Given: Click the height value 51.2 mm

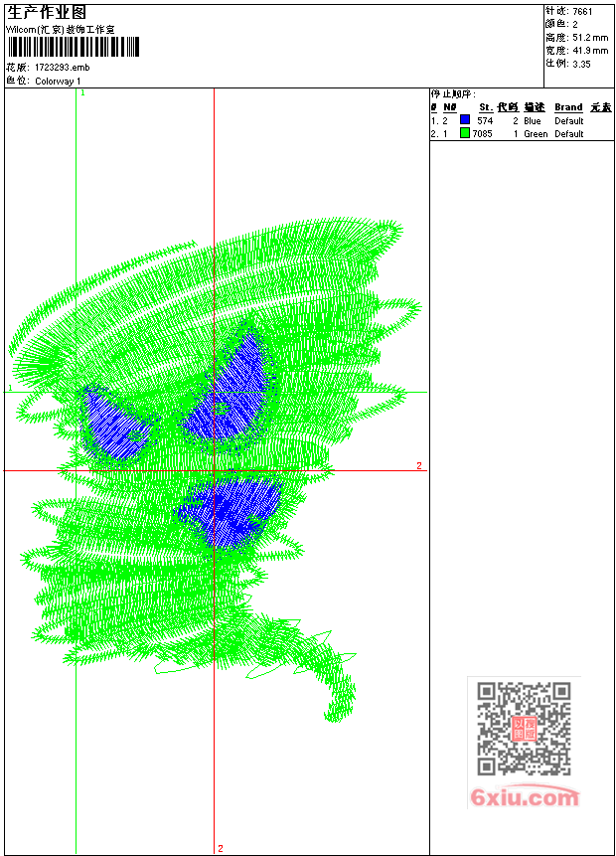Looking at the screenshot, I should pyautogui.click(x=590, y=38).
